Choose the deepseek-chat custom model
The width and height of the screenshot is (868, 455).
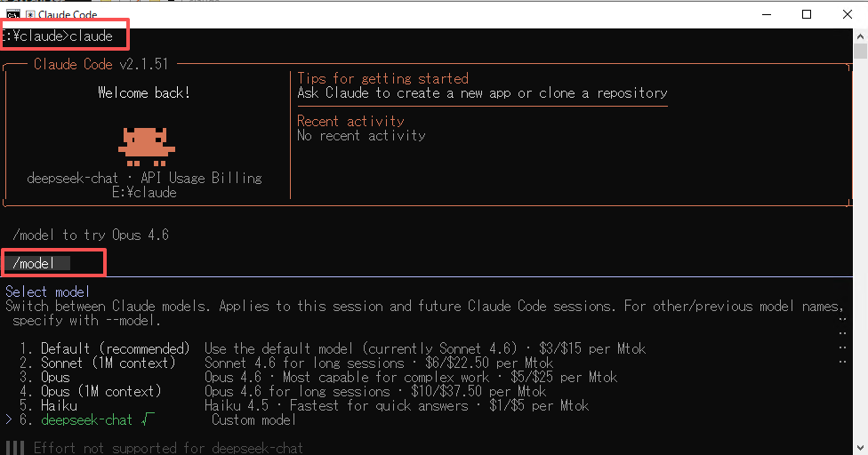click(86, 419)
